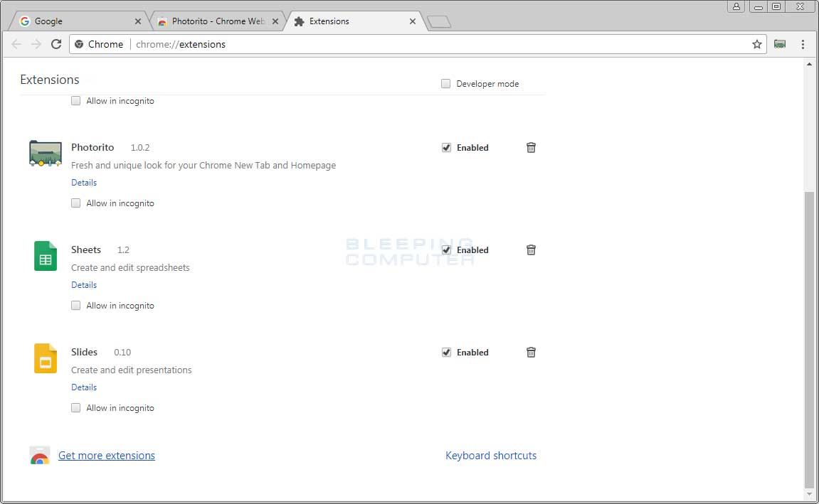Click the Chrome Web Store icon
819x504 pixels.
[40, 456]
